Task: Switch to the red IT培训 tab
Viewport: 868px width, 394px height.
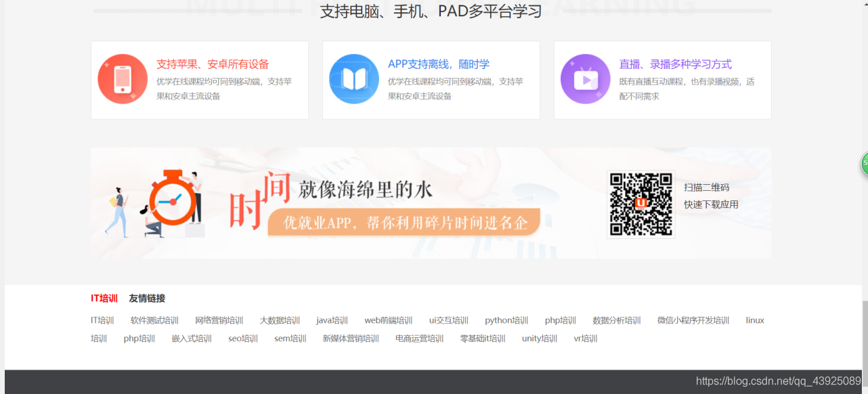Action: point(104,299)
